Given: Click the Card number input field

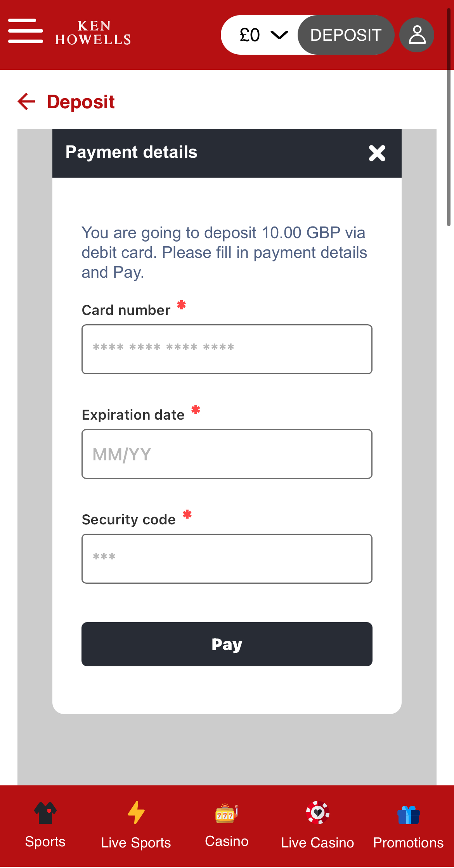Looking at the screenshot, I should 226,349.
